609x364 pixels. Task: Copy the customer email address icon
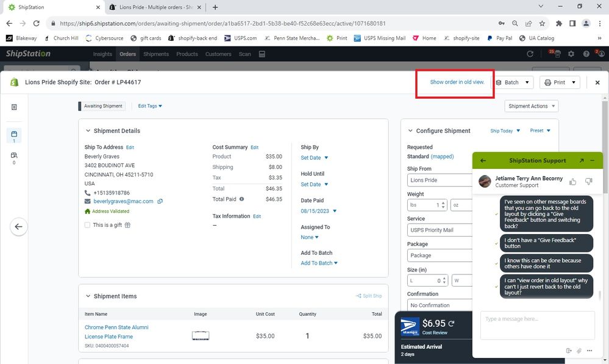point(160,201)
